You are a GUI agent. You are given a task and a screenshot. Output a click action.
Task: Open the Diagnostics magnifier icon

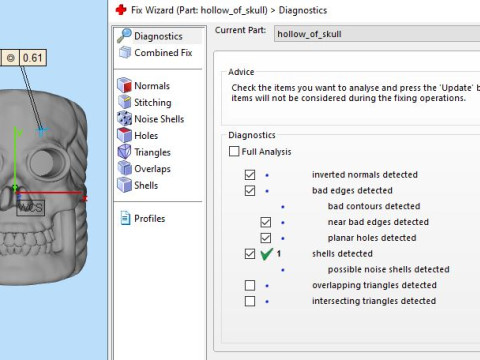pos(124,36)
